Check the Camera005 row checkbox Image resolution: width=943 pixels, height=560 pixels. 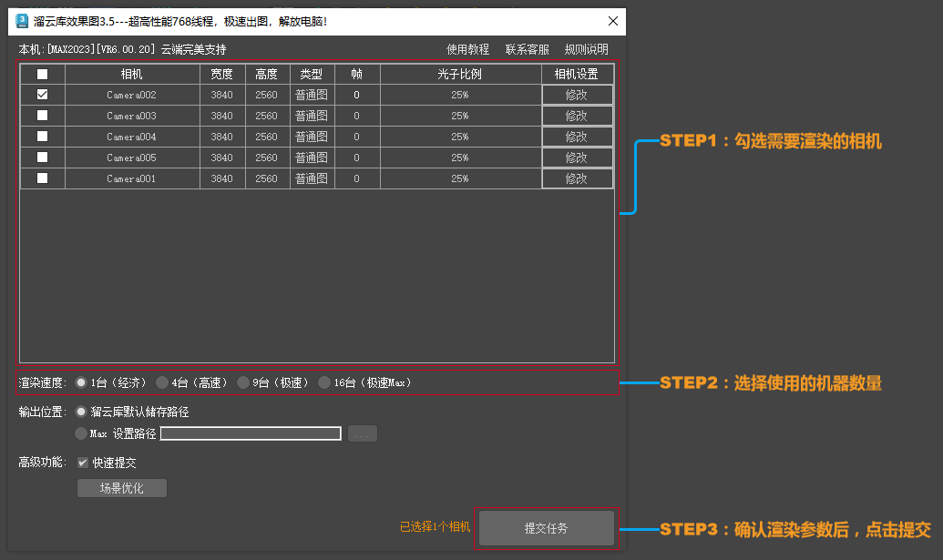(x=42, y=158)
